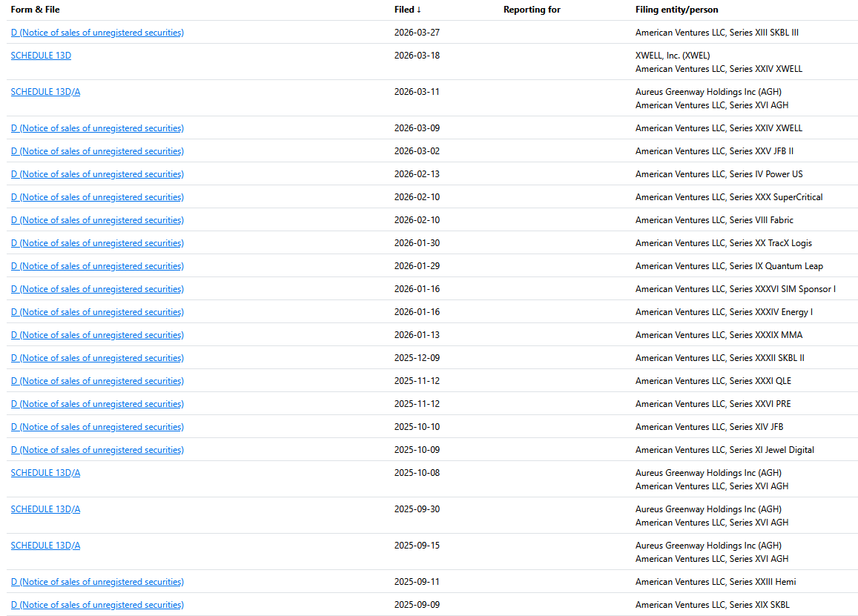Open SCHEDULE 13D filed 2026-03-18
Screen dimensions: 858x616
pyautogui.click(x=41, y=56)
